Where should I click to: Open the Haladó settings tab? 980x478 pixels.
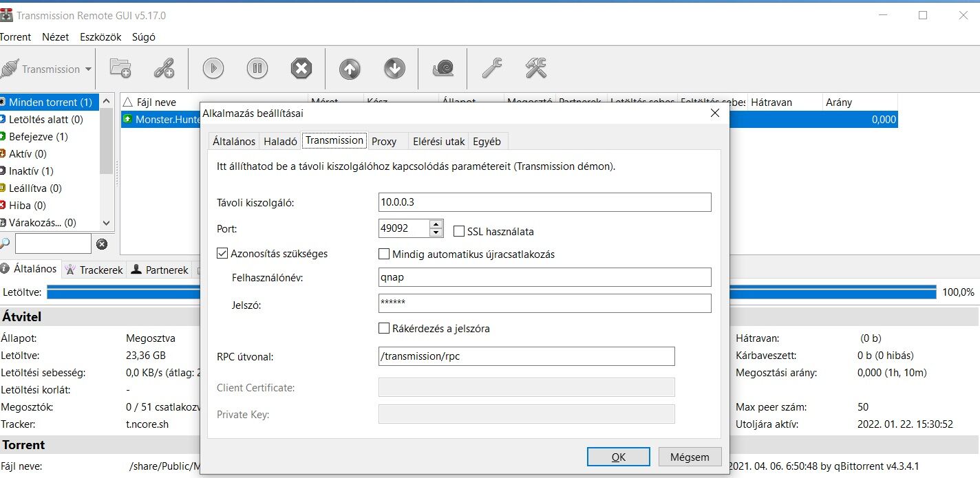coord(281,142)
